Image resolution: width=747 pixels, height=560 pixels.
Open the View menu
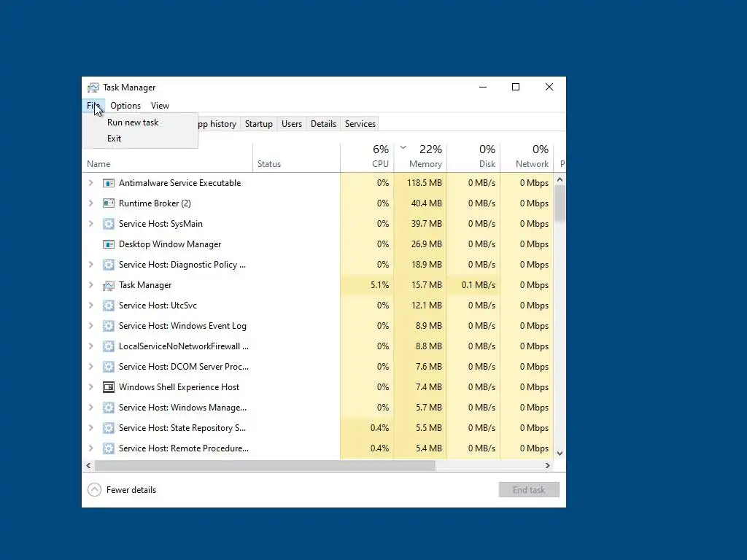(160, 106)
